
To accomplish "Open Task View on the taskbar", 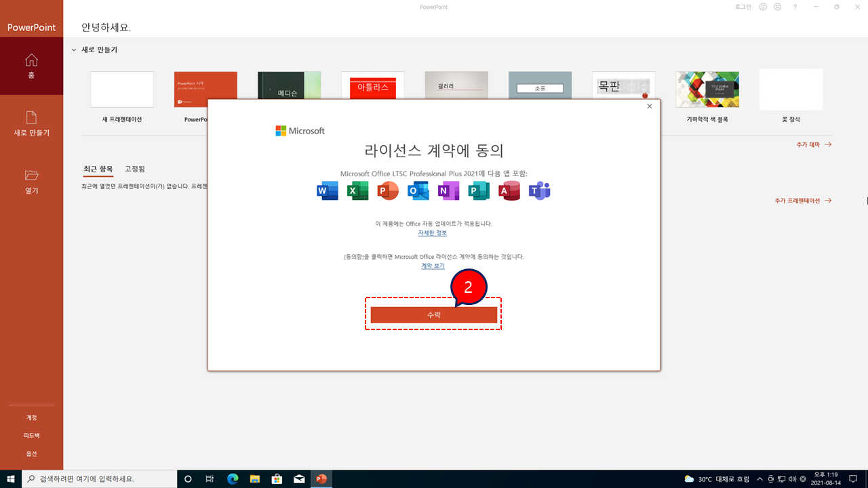I will point(210,479).
